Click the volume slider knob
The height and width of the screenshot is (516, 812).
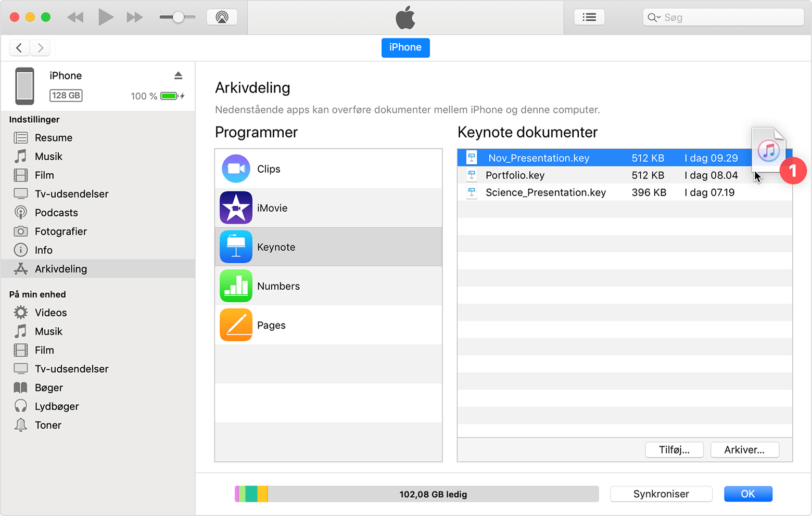coord(178,17)
